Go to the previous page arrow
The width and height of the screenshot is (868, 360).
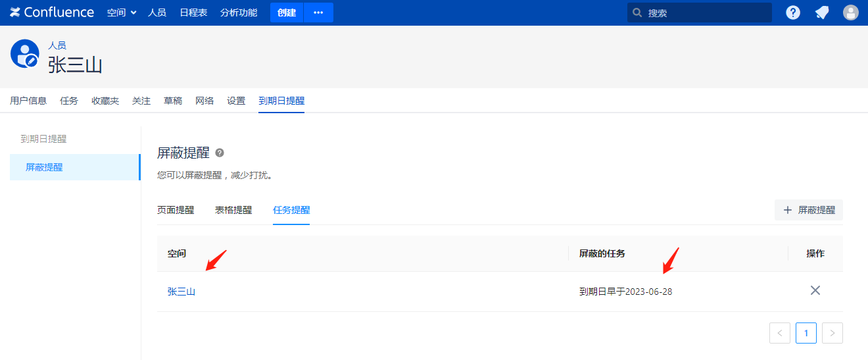(x=780, y=333)
